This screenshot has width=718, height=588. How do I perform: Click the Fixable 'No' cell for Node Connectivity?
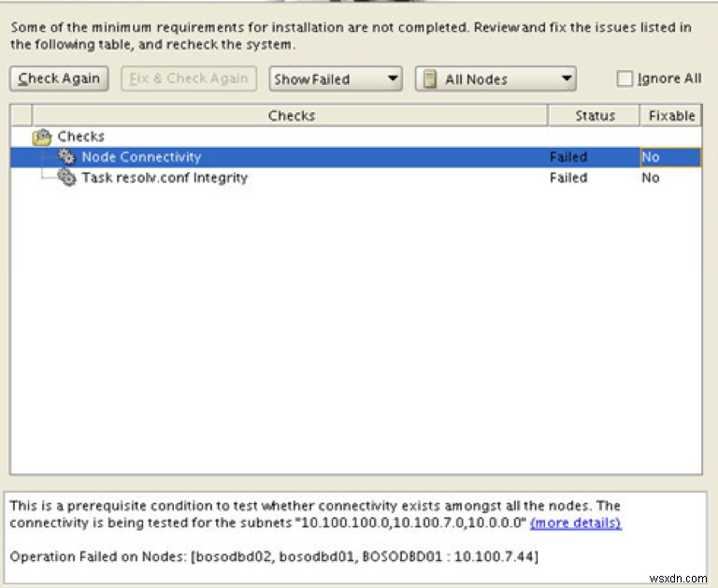651,157
